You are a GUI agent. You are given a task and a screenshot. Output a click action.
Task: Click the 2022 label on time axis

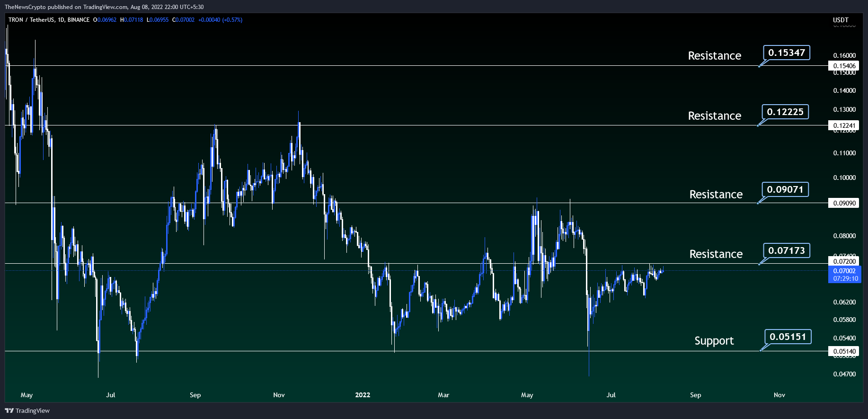363,395
